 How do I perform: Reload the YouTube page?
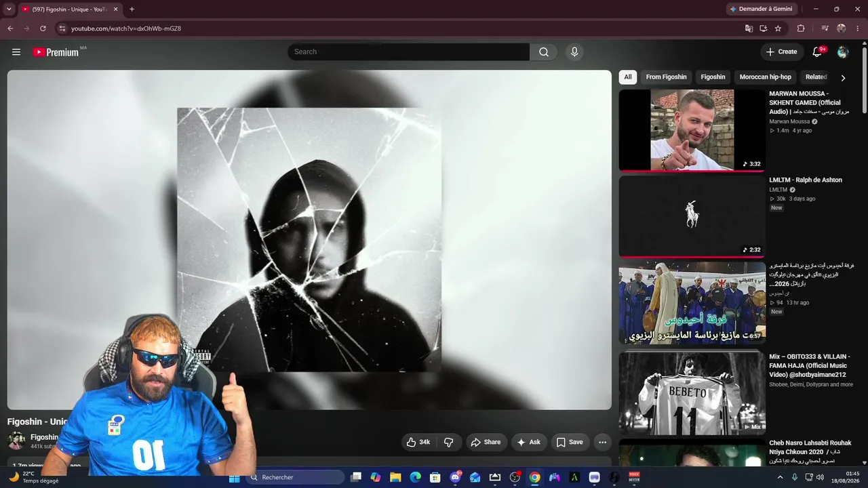[x=43, y=28]
